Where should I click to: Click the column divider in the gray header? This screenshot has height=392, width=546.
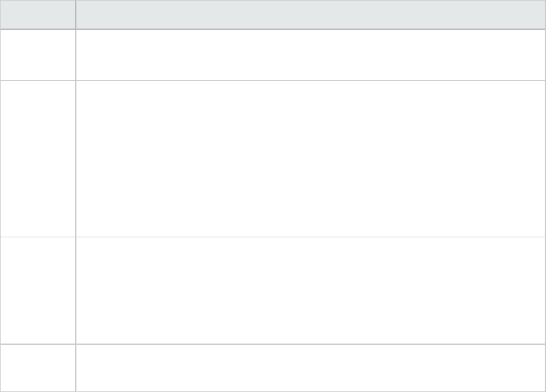[76, 14]
